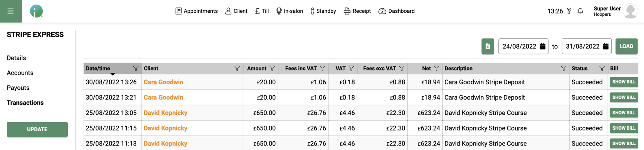Filter the Description column
The width and height of the screenshot is (644, 150).
pyautogui.click(x=563, y=69)
